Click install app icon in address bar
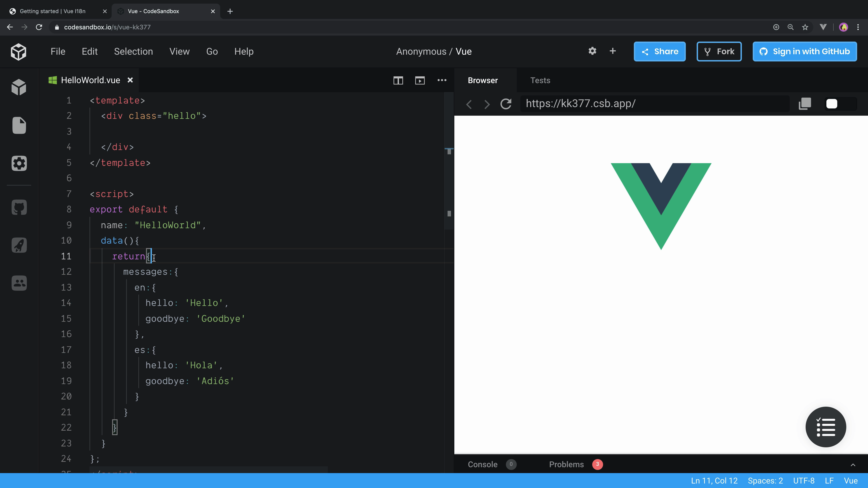The image size is (868, 488). 776,27
